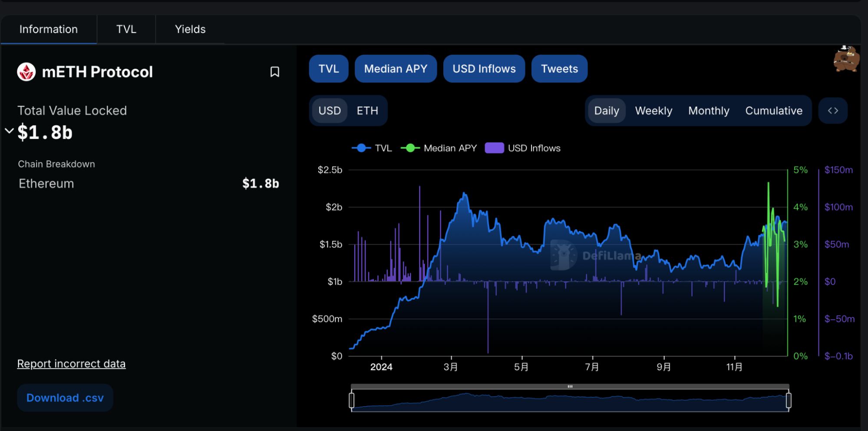Image resolution: width=868 pixels, height=431 pixels.
Task: Toggle the TVL chart series button
Action: 328,69
